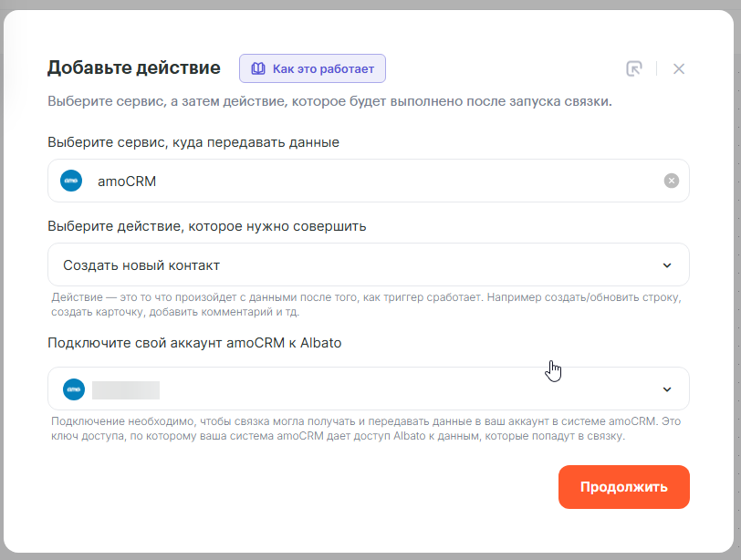Click label "Выберите действие, которое нужно совершить"
Screen dimensions: 741x560
tap(206, 226)
